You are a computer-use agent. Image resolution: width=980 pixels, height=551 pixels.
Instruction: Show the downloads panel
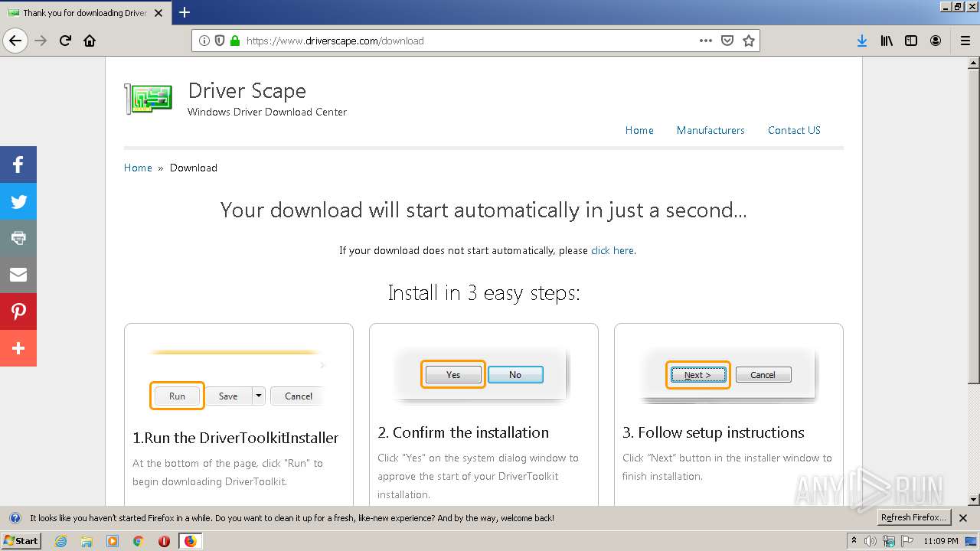[x=862, y=41]
